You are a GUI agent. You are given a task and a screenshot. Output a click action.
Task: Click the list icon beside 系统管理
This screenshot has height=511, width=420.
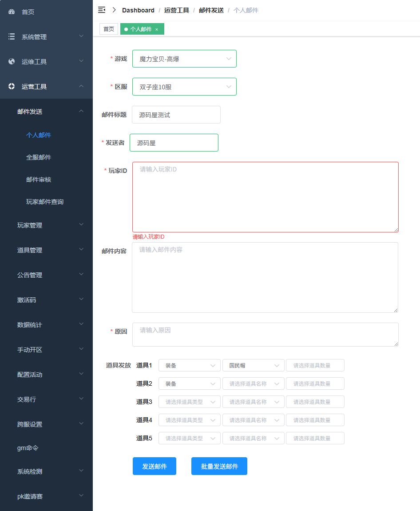coord(11,36)
